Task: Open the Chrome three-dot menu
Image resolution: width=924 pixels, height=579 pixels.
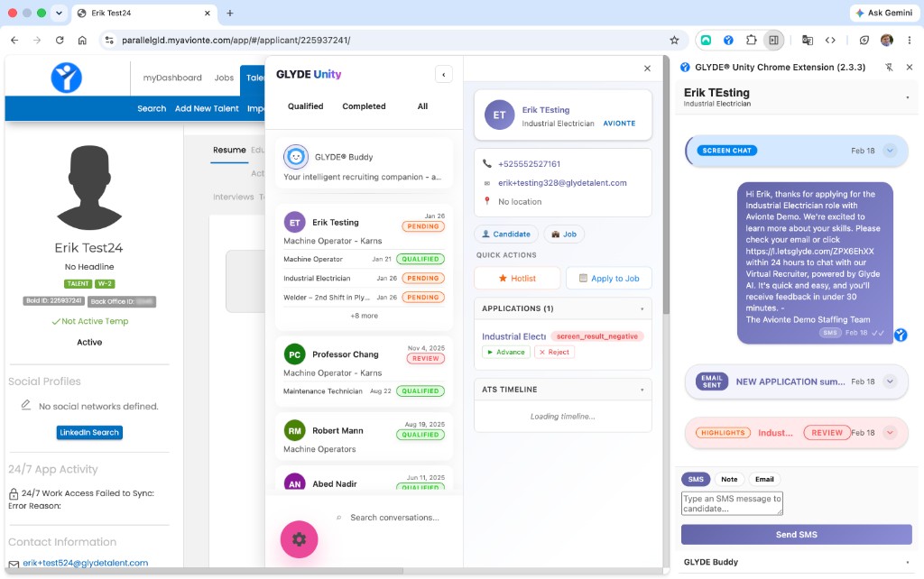Action: [x=910, y=40]
